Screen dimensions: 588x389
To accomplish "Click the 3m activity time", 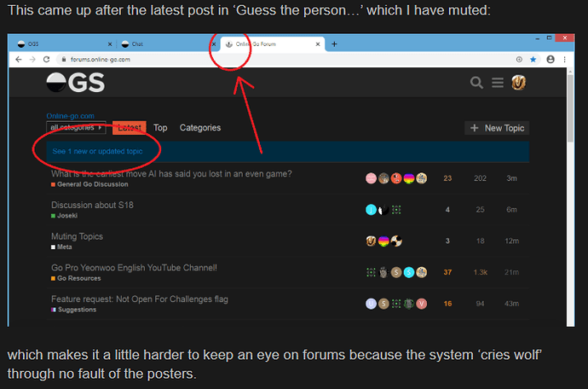I will pos(511,178).
